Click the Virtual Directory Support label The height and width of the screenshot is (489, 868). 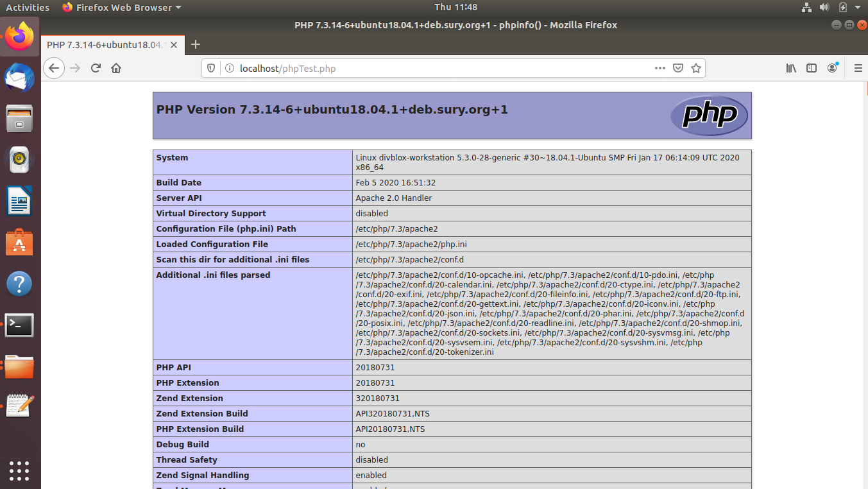[211, 214]
